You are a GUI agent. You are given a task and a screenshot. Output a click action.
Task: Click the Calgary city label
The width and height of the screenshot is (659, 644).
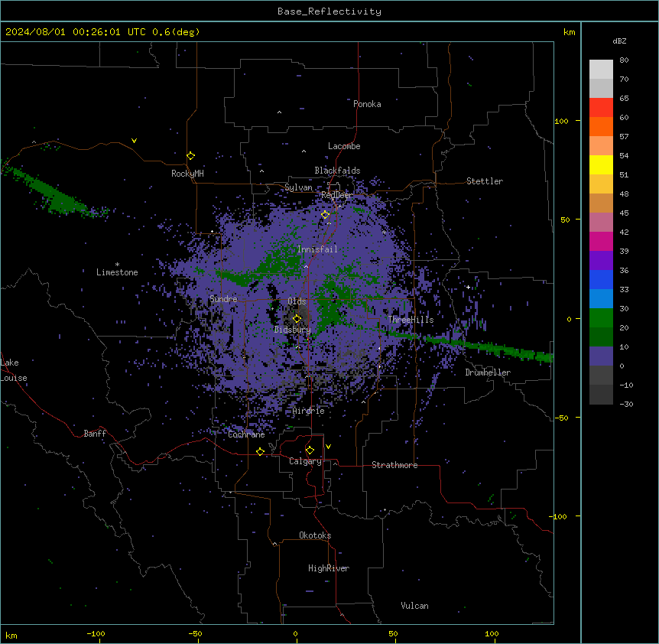click(x=305, y=461)
